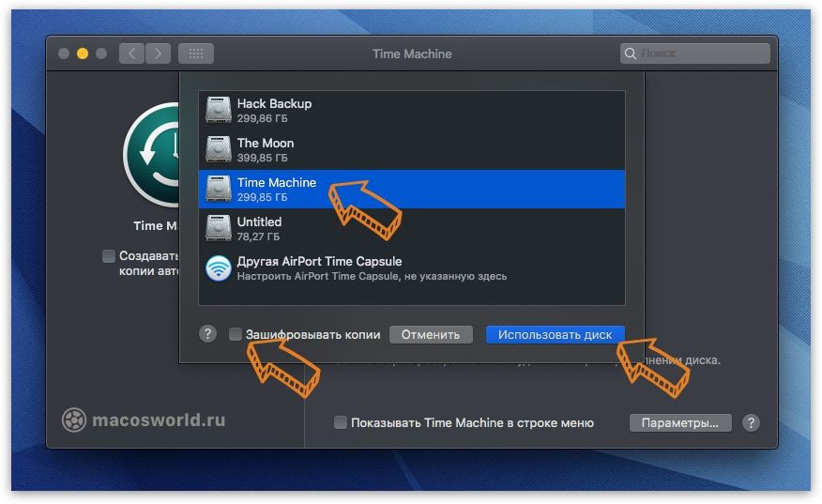Go back with the toolbar back arrow
The image size is (822, 504).
click(131, 53)
